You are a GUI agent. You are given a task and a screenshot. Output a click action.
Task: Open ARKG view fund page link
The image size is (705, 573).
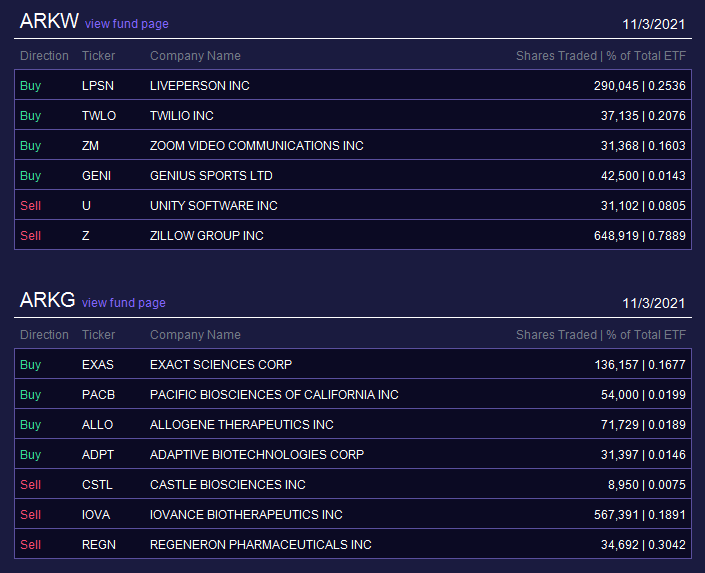click(124, 303)
